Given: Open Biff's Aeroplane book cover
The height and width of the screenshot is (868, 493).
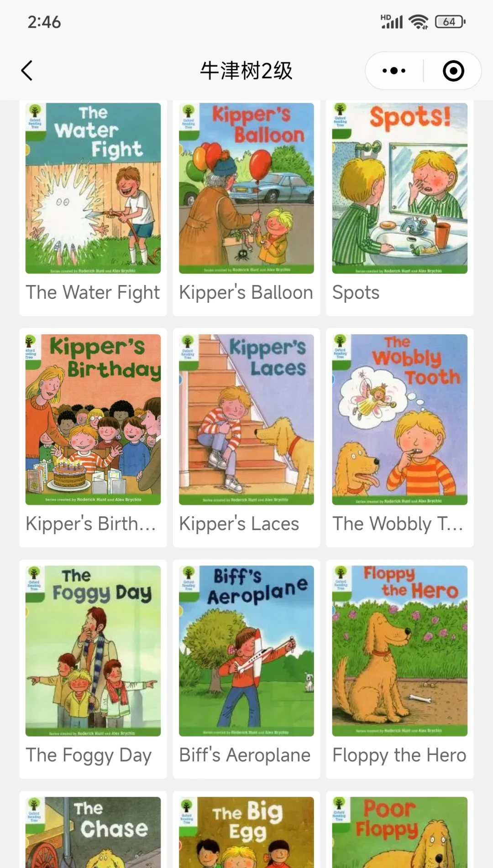Looking at the screenshot, I should pos(246,651).
